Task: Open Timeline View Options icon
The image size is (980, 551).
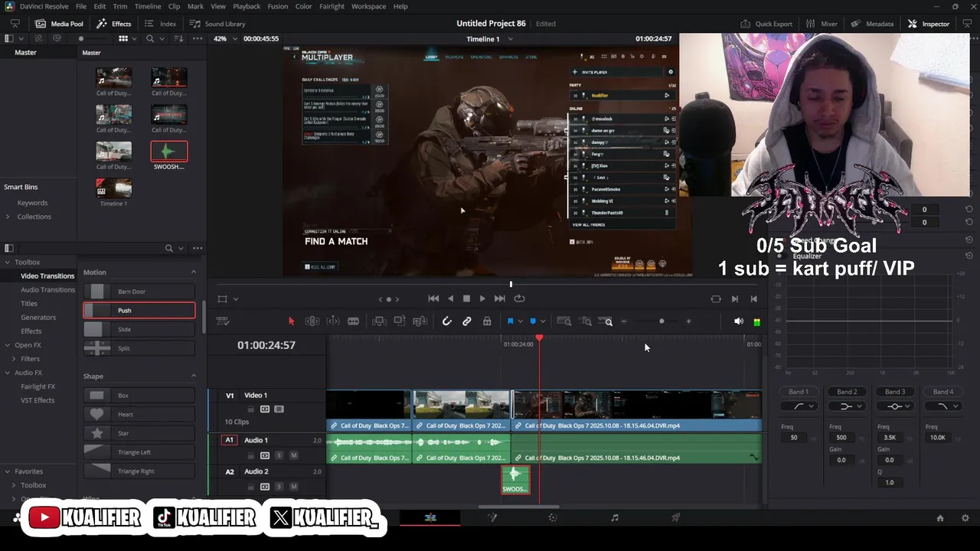Action: pos(223,321)
